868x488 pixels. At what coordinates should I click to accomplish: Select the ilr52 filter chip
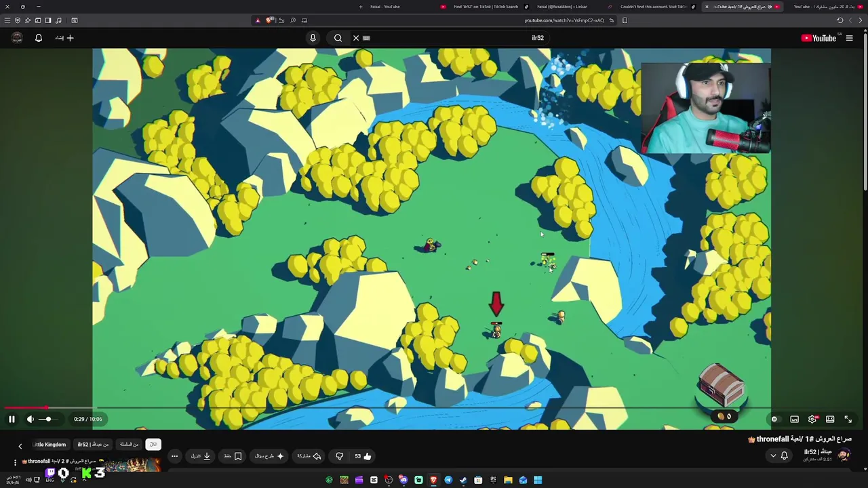[93, 445]
